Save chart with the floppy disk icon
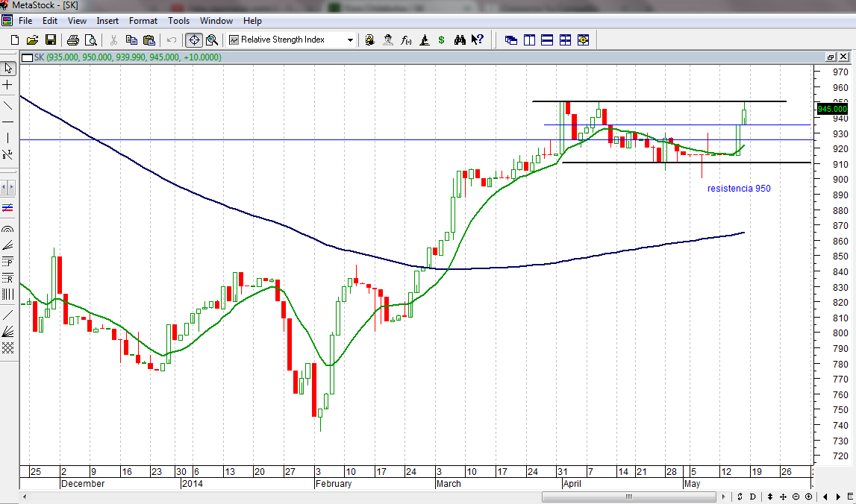The width and height of the screenshot is (856, 504). (x=50, y=40)
